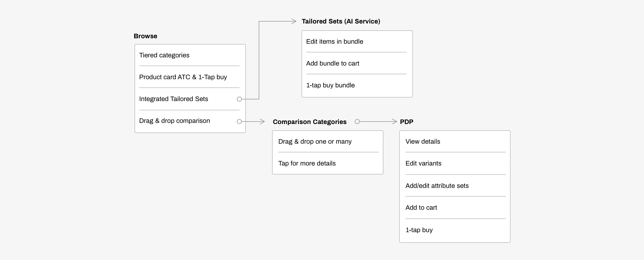The width and height of the screenshot is (644, 260).
Task: Click the connector circle beside Integrated Tailored Sets
Action: 239,99
